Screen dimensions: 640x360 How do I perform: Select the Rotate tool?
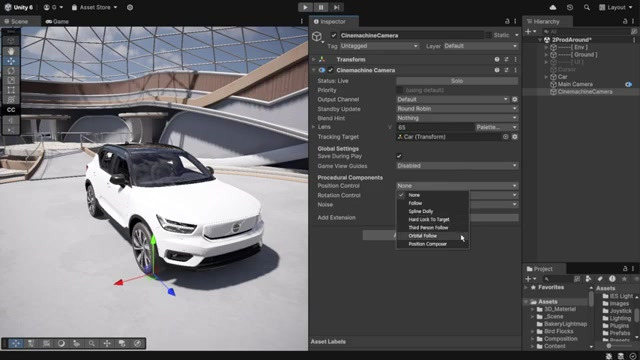point(11,71)
